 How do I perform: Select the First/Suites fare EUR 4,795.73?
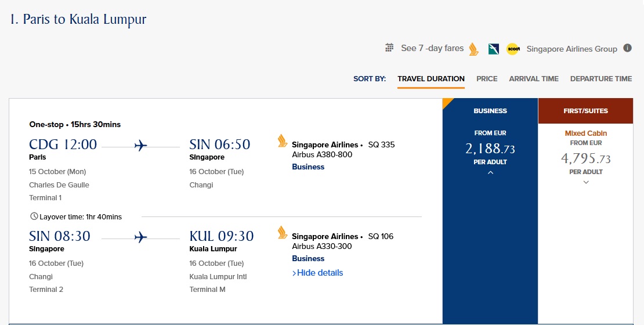[x=586, y=158]
